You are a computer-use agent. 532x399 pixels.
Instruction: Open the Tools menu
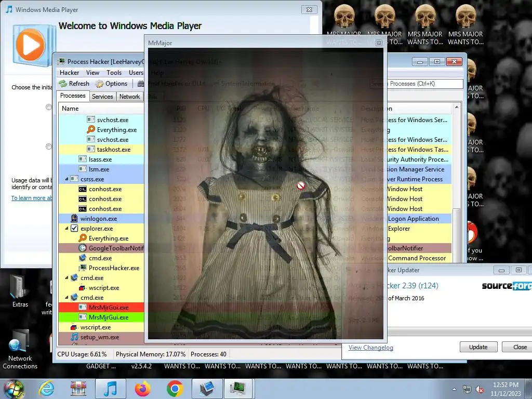tap(114, 73)
